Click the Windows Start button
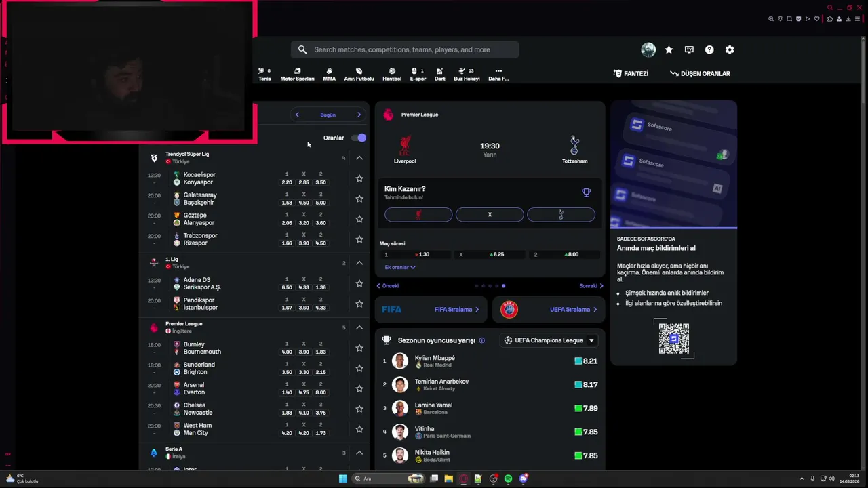Screen dimensions: 868x488 [x=343, y=479]
